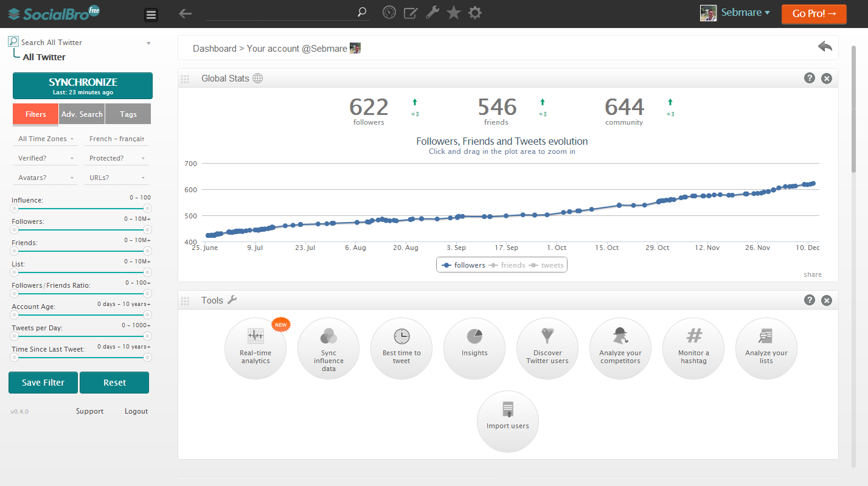Open the Real-time analytics tool

coord(255,349)
